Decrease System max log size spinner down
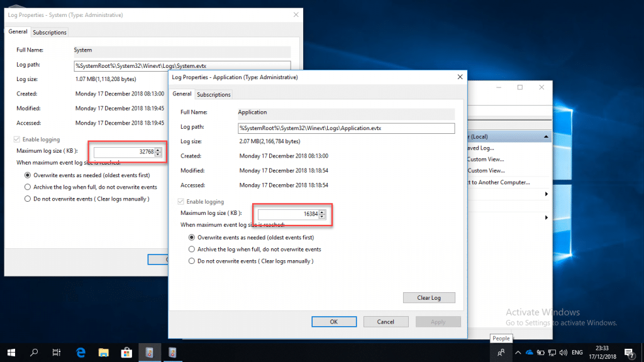Screen dimensions: 644x362 tap(158, 154)
